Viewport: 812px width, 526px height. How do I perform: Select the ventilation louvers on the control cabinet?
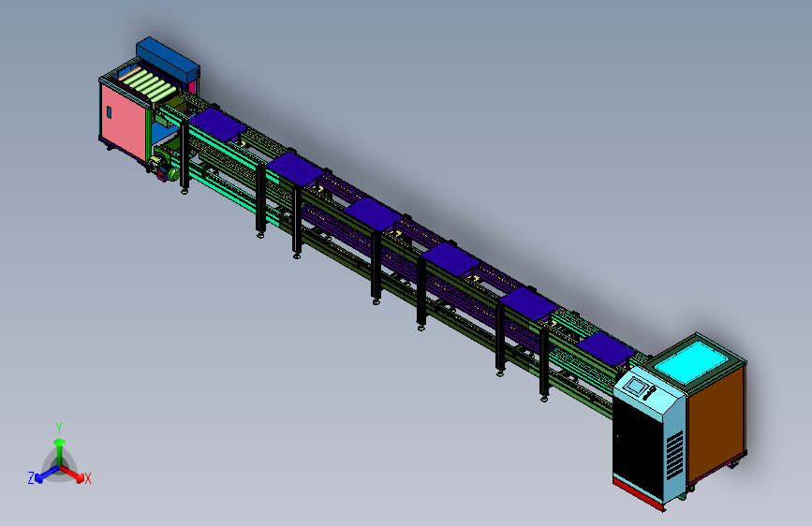(673, 455)
